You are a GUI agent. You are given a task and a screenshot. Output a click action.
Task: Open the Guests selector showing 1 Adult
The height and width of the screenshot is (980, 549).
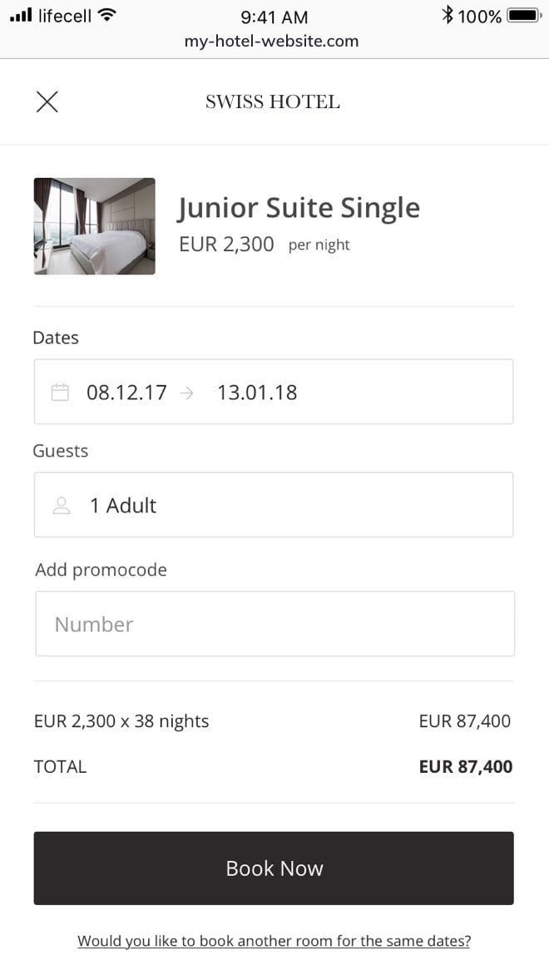click(123, 504)
